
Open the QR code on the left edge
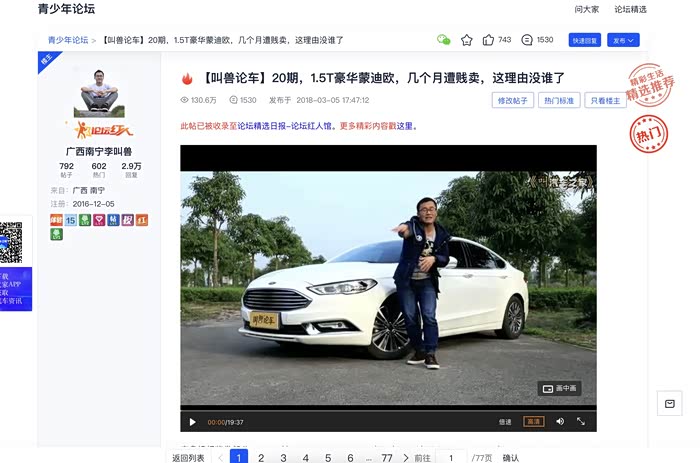[11, 242]
